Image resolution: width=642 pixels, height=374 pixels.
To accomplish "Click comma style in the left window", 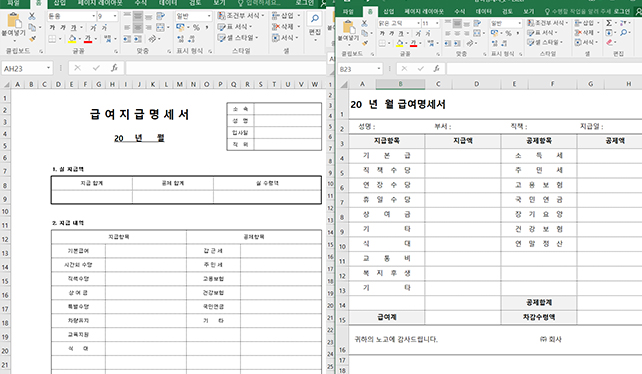I will pos(207,27).
